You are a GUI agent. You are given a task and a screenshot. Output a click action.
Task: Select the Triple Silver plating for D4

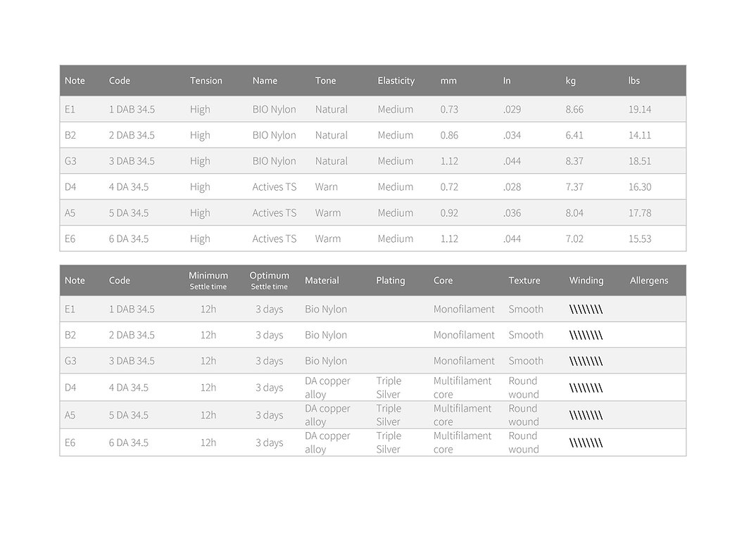click(x=389, y=388)
